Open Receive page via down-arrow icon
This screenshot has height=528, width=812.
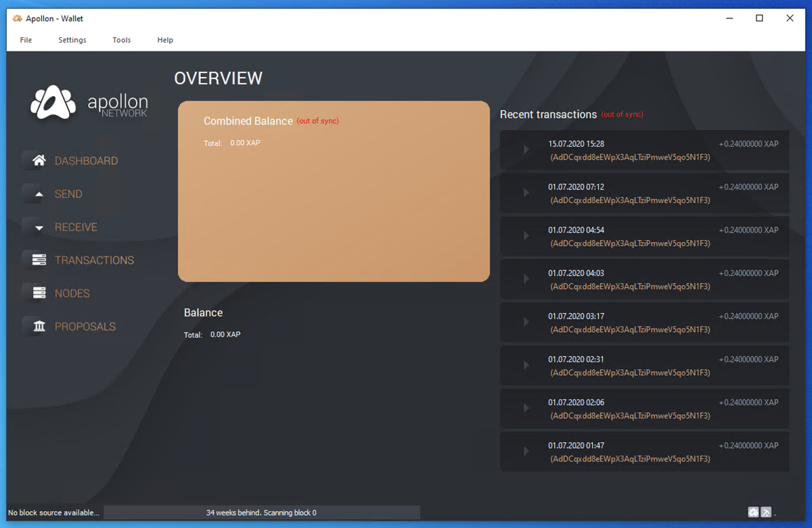[x=39, y=227]
